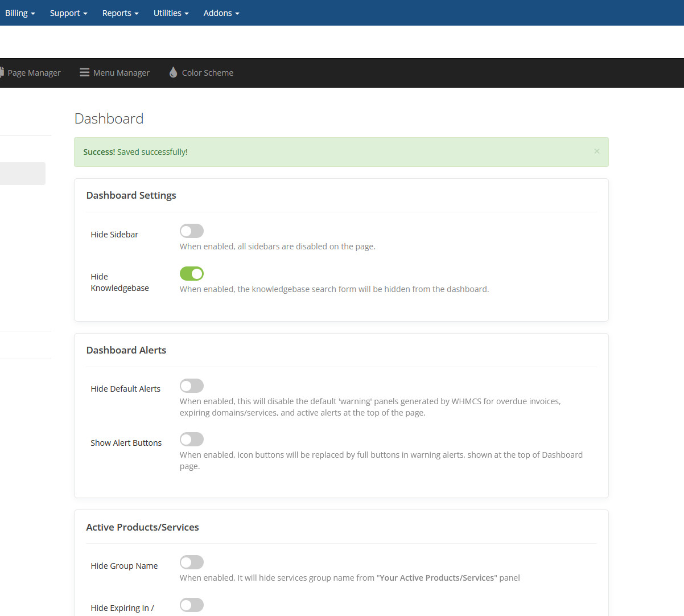Click the Page Manager icon
This screenshot has height=616, width=684.
(2, 72)
